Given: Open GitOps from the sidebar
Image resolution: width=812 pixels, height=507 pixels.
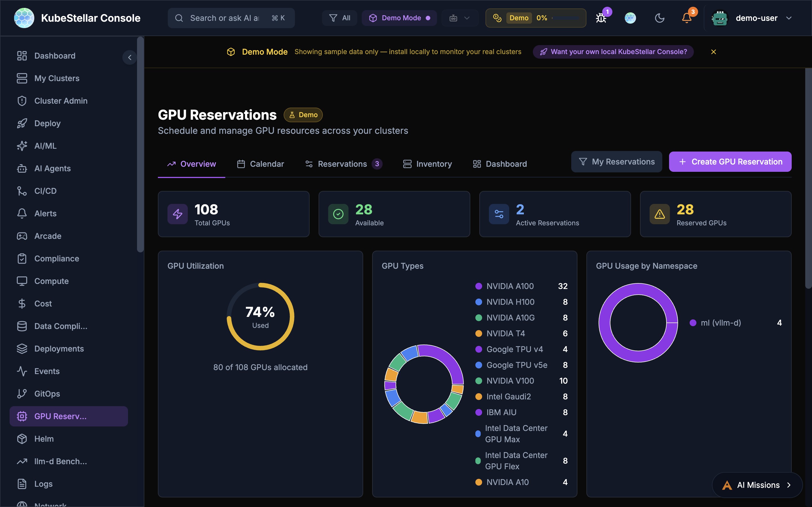Looking at the screenshot, I should (x=47, y=394).
